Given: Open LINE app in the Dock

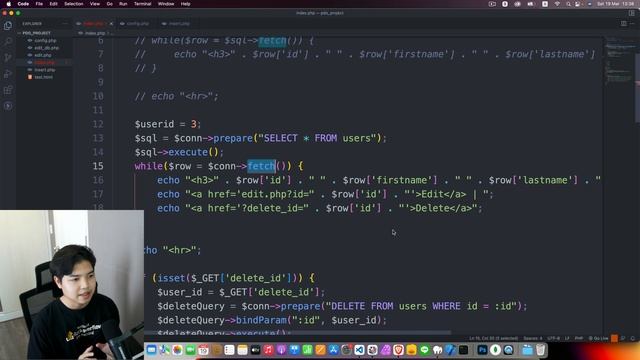Looking at the screenshot, I should [424, 350].
